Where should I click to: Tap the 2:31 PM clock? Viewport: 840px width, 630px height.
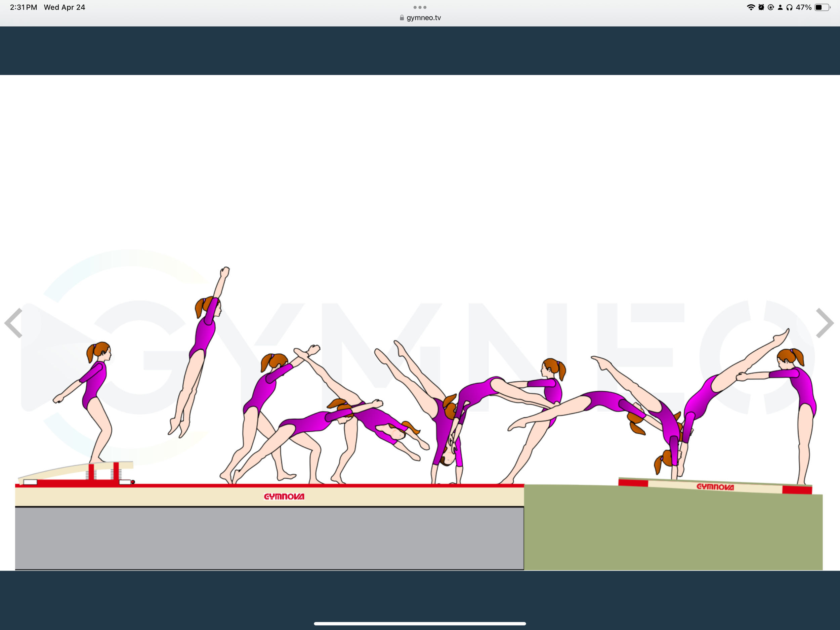click(24, 7)
